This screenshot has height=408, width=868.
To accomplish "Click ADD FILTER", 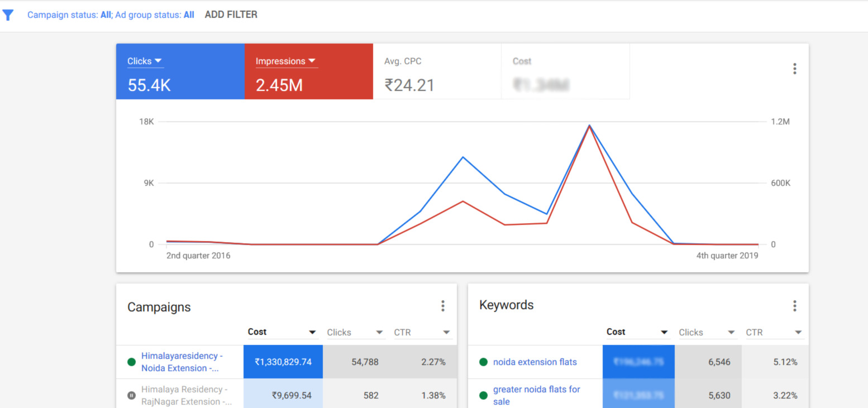I will pos(231,14).
